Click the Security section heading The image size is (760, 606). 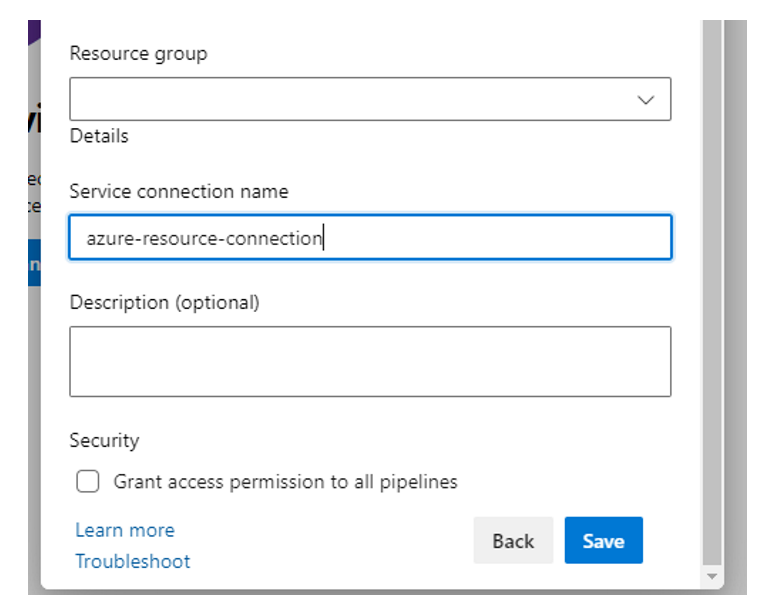coord(104,440)
